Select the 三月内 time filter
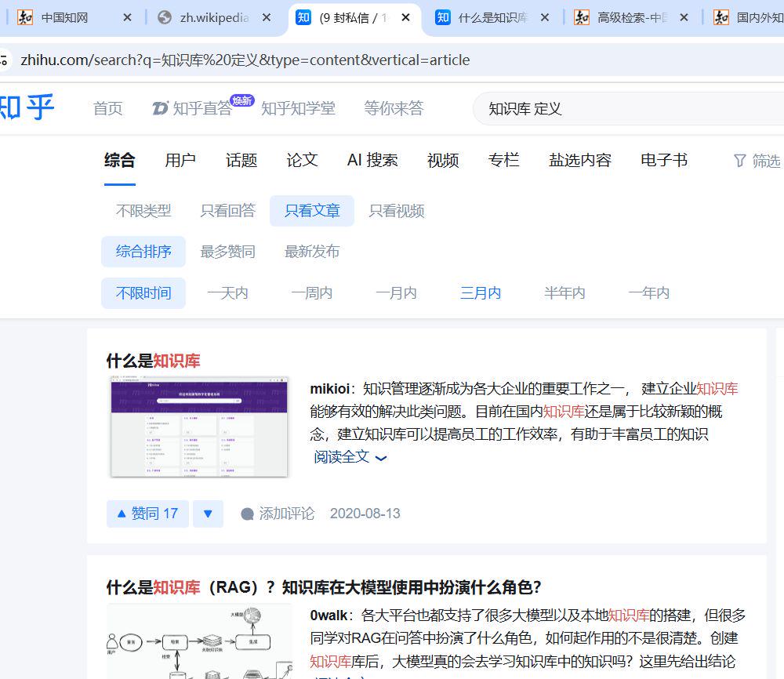The height and width of the screenshot is (679, 784). click(481, 292)
